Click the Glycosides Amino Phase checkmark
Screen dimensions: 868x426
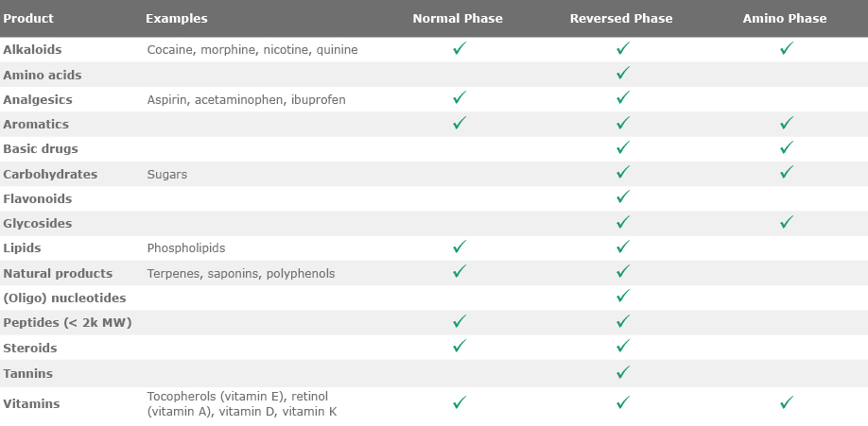[x=786, y=222]
